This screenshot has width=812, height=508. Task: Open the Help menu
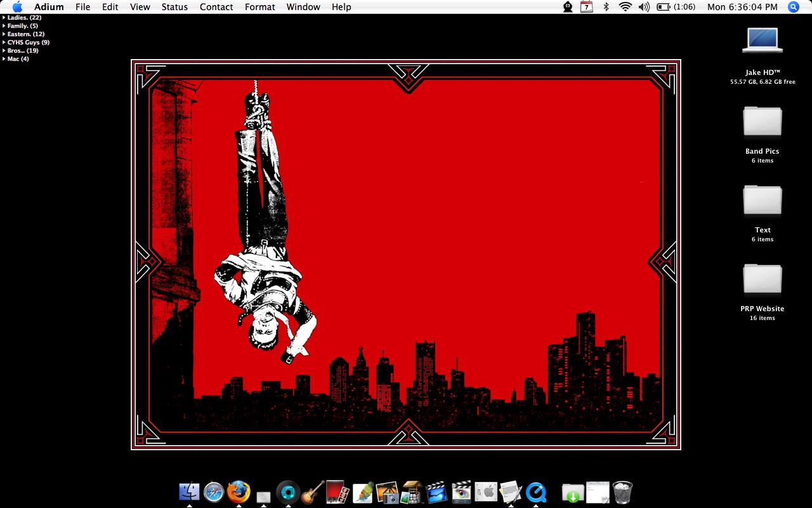pos(341,7)
